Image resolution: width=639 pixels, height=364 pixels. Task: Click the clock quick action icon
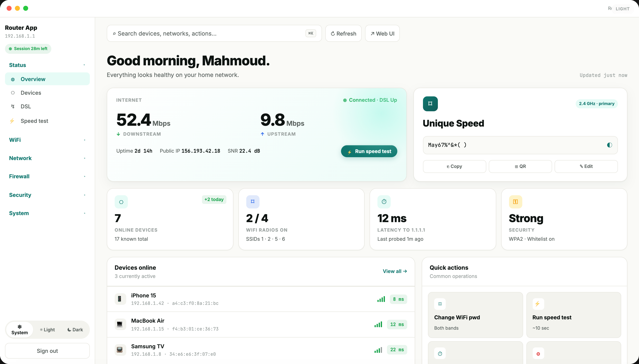(440, 353)
